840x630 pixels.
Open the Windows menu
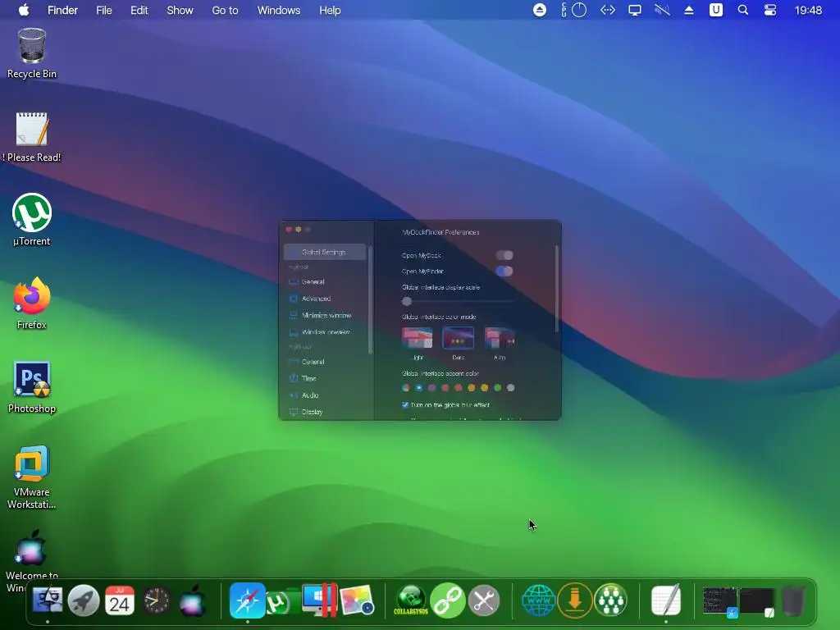279,10
